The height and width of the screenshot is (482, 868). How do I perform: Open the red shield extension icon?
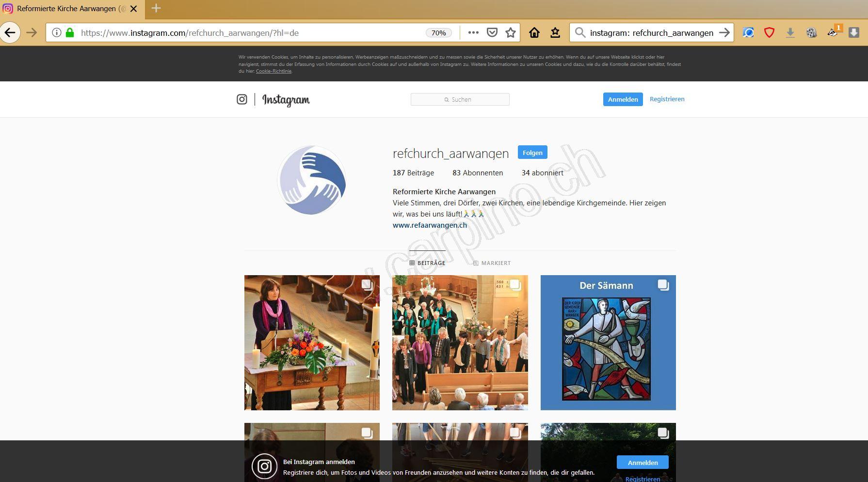pos(769,32)
